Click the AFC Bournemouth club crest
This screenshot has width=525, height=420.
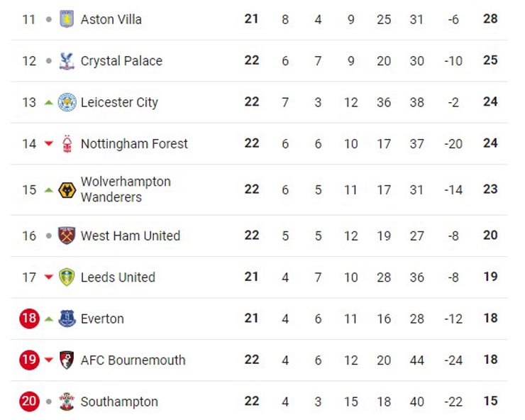click(67, 360)
